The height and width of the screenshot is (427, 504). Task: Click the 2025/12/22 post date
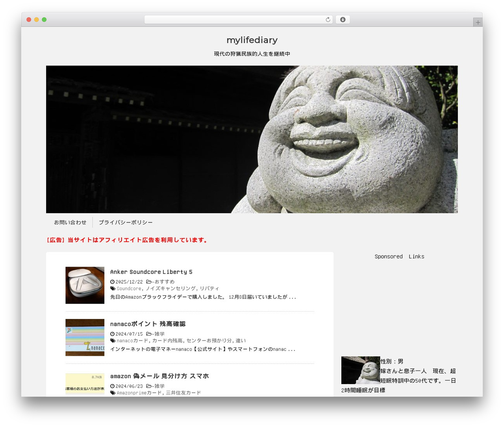(x=129, y=282)
